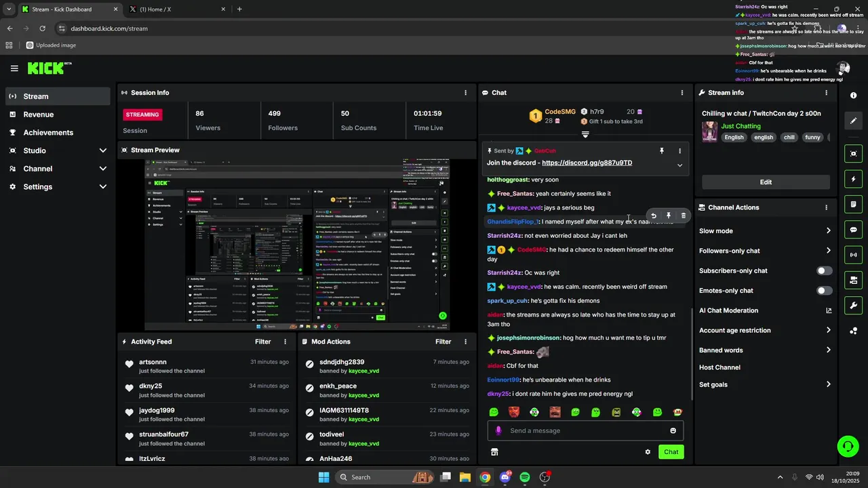This screenshot has height=488, width=868.
Task: Expand the chat leaderboard arrow
Action: pyautogui.click(x=585, y=134)
